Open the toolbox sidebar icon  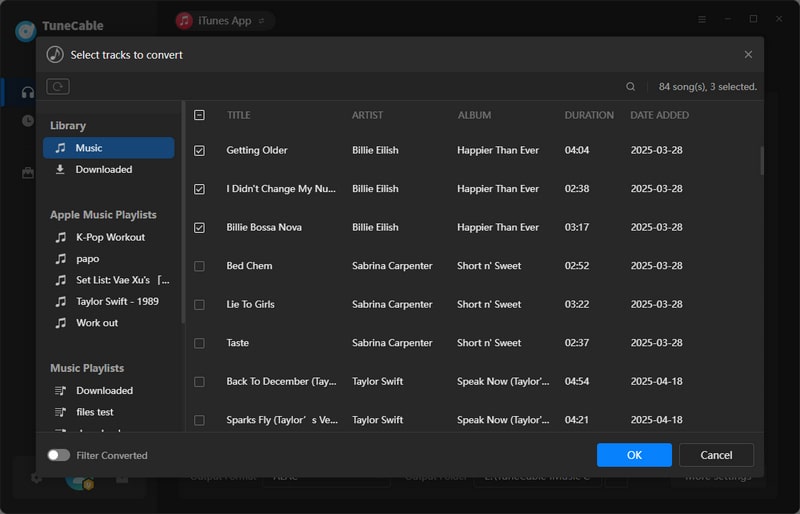point(28,173)
